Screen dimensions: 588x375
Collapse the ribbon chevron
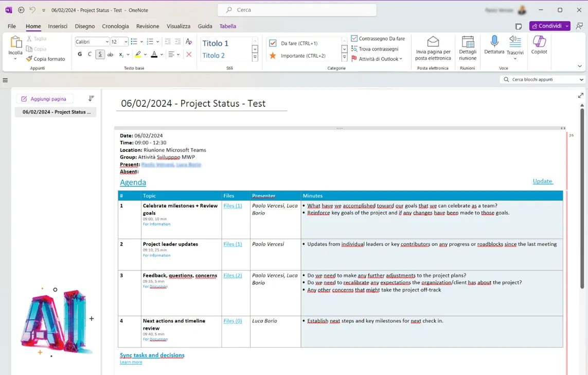point(580,66)
